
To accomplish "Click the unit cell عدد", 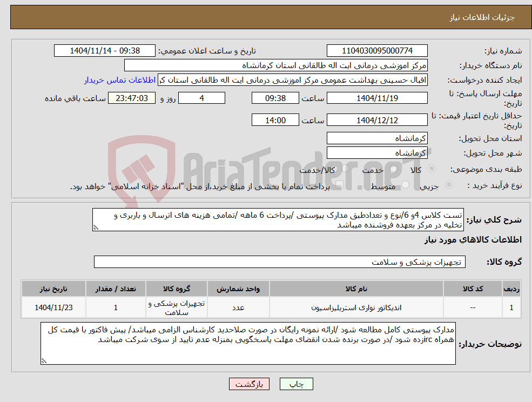I will pyautogui.click(x=238, y=307).
